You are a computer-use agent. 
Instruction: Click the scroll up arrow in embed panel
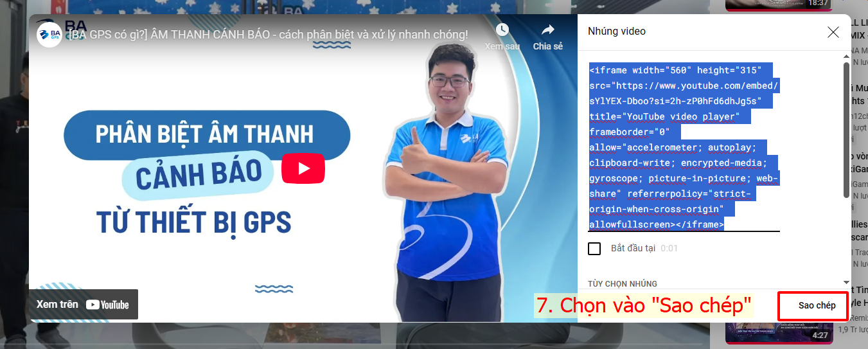(846, 55)
